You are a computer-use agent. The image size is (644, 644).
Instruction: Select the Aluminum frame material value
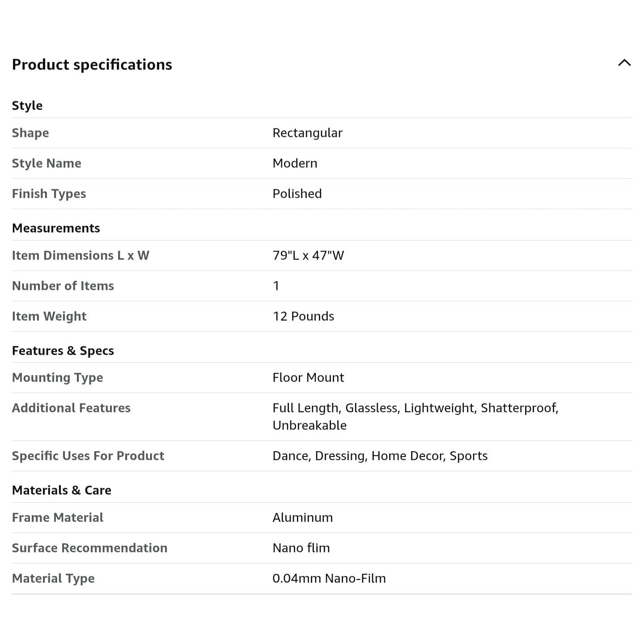pos(303,517)
